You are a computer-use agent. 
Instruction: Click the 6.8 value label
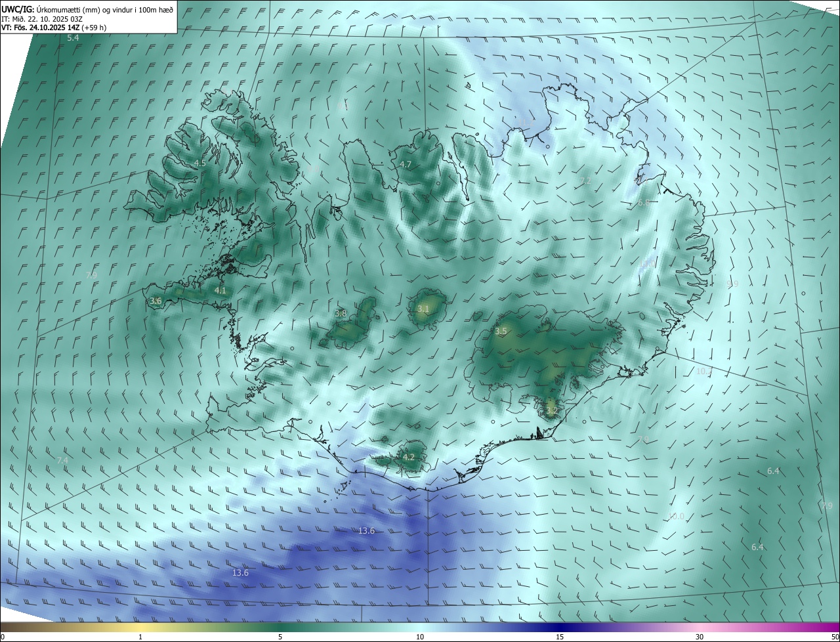pyautogui.click(x=644, y=203)
